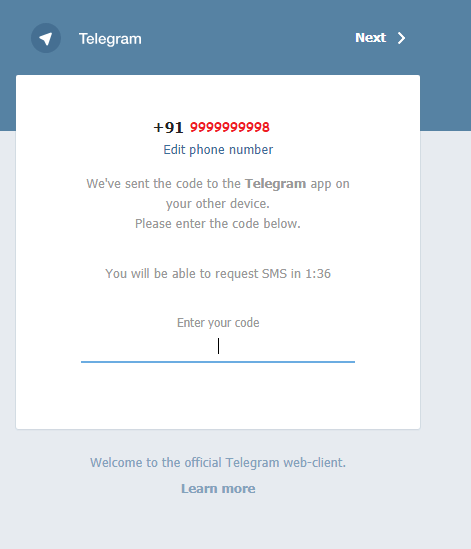
Task: Focus the Enter your code input field
Action: [x=218, y=347]
